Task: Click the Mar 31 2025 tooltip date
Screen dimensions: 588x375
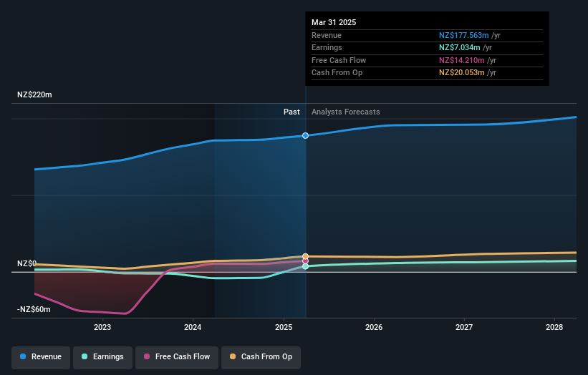Action: (x=334, y=22)
